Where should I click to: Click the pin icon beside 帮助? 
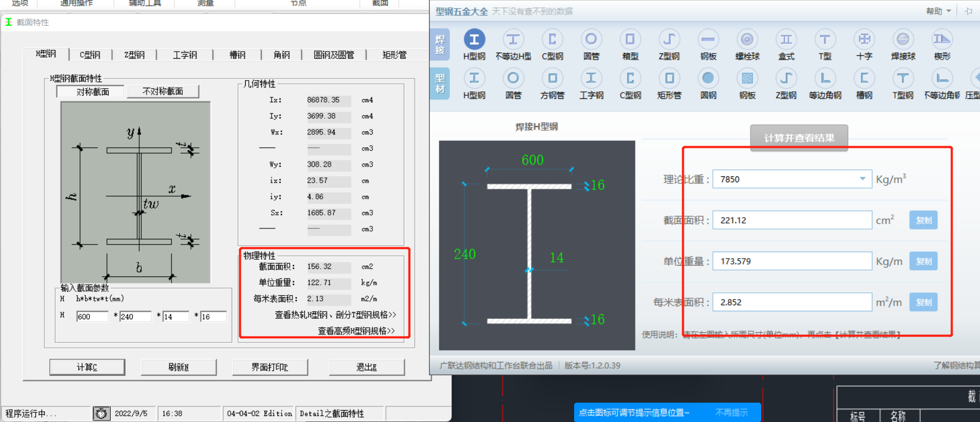click(x=969, y=11)
